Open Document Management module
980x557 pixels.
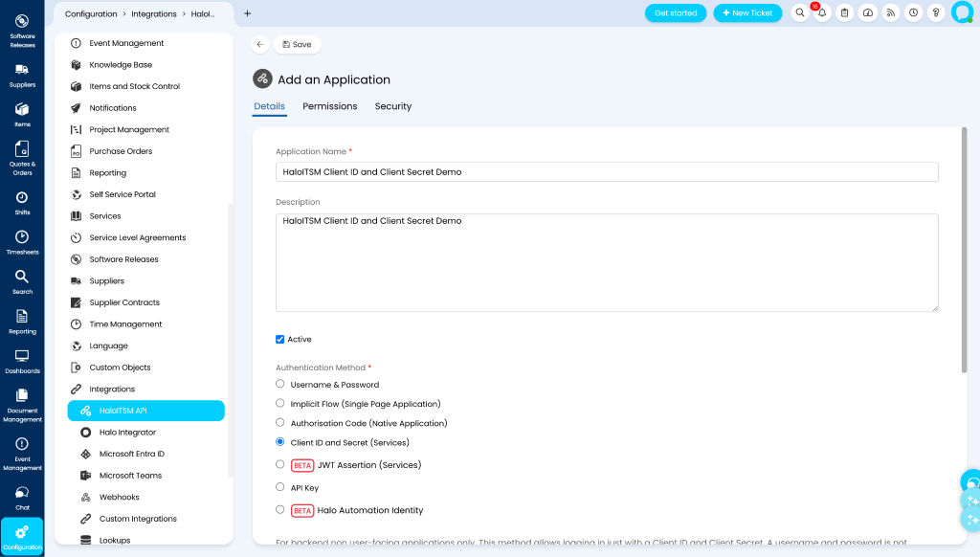tap(22, 405)
